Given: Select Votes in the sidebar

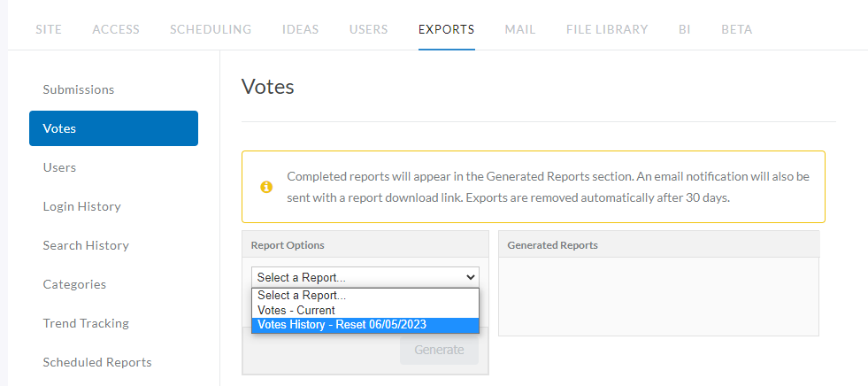Looking at the screenshot, I should click(113, 128).
